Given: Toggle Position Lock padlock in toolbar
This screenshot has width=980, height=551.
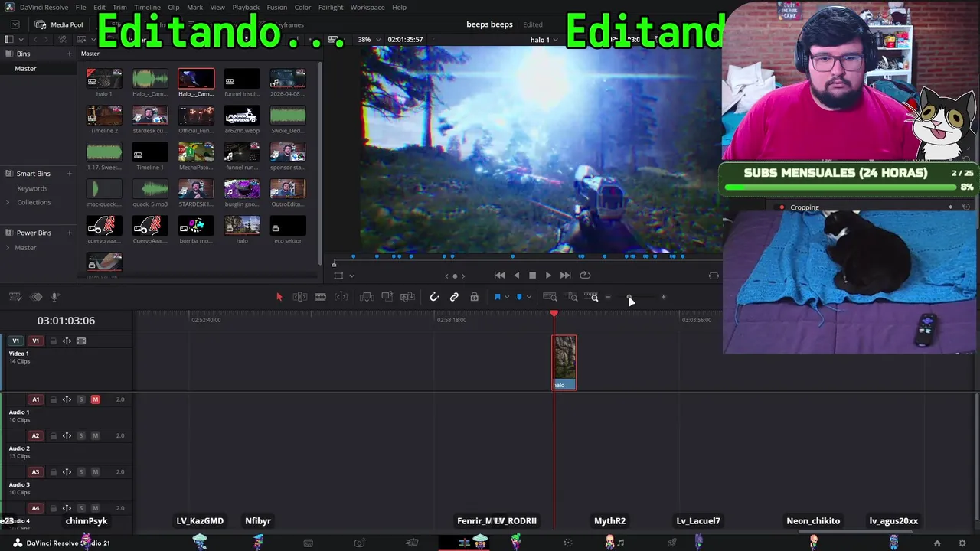Looking at the screenshot, I should (x=475, y=297).
